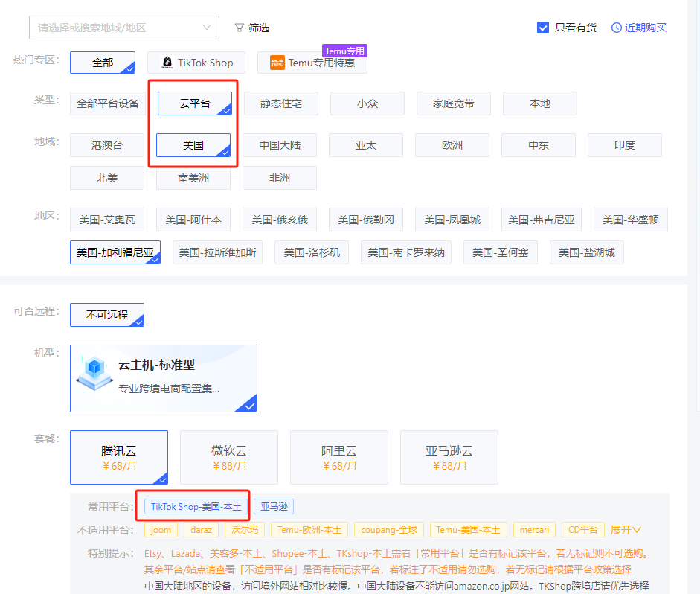
Task: Toggle the 只看有货 checkbox
Action: 543,28
